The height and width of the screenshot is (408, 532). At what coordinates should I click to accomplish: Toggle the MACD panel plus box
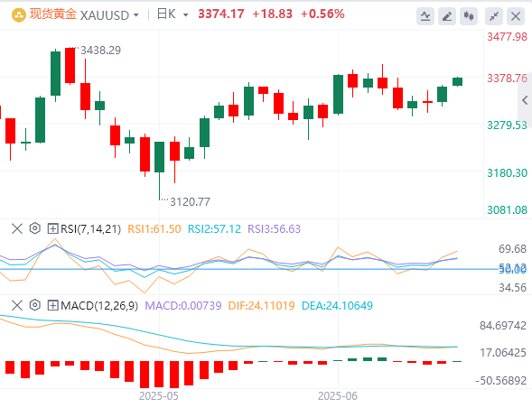(x=52, y=305)
